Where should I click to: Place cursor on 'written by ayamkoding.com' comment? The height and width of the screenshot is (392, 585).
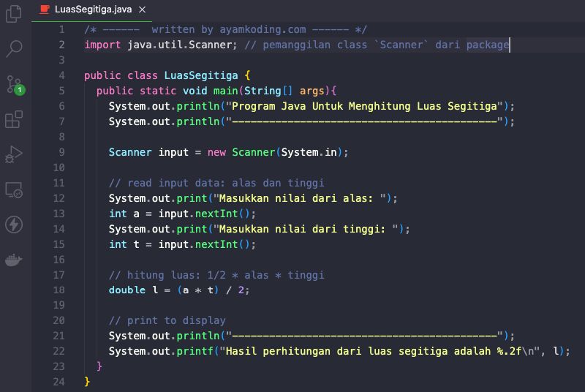click(229, 29)
